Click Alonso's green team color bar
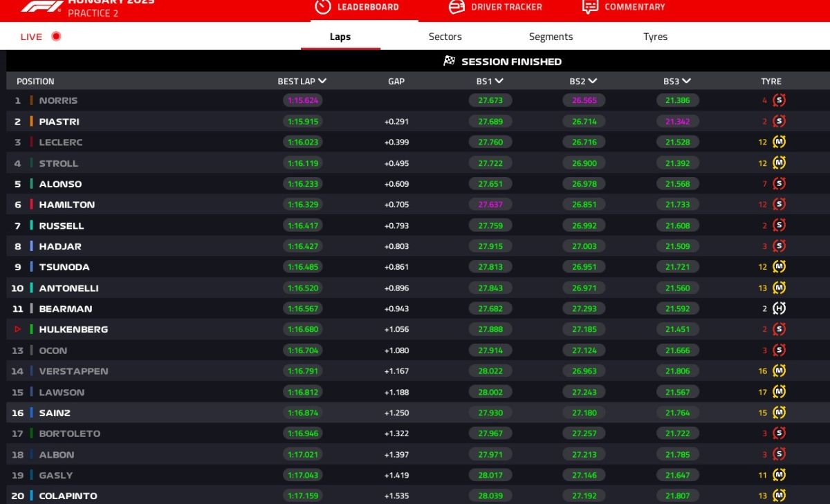Viewport: 830px width, 504px height. 32,184
